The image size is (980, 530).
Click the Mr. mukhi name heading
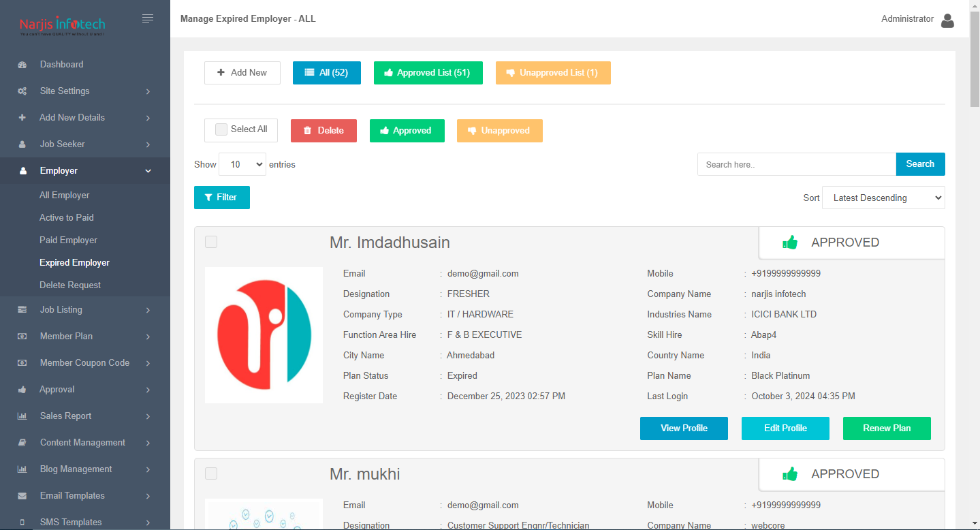[365, 474]
